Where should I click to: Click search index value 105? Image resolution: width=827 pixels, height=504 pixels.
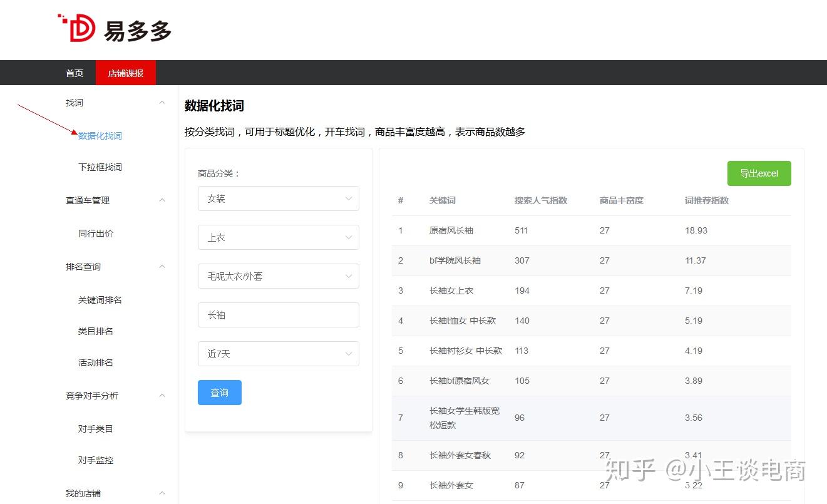click(522, 381)
